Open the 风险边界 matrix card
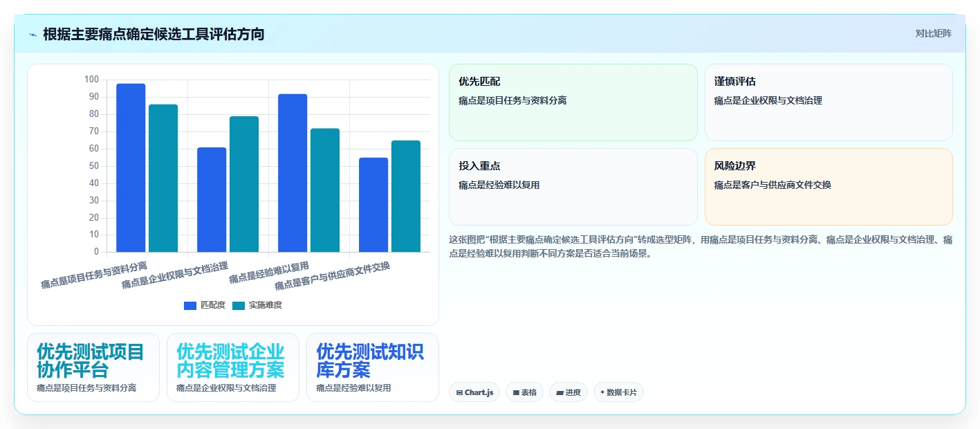The height and width of the screenshot is (429, 980). (829, 187)
